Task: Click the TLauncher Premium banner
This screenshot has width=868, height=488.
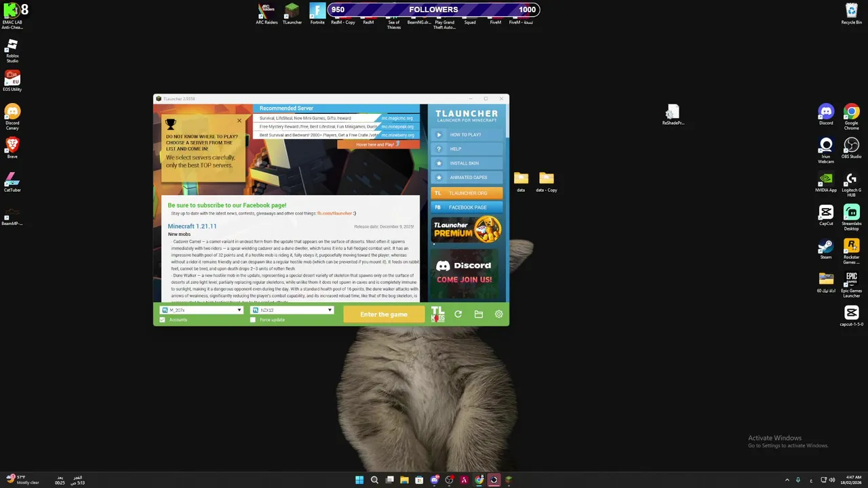Action: 467,230
